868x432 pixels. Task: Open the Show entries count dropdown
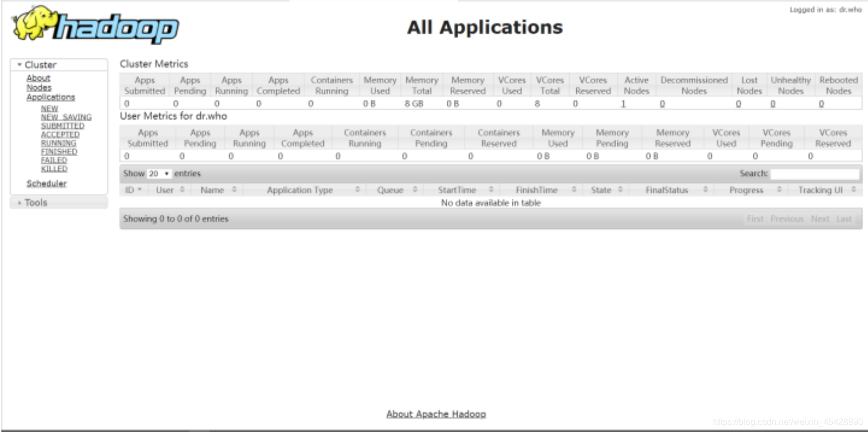[159, 174]
